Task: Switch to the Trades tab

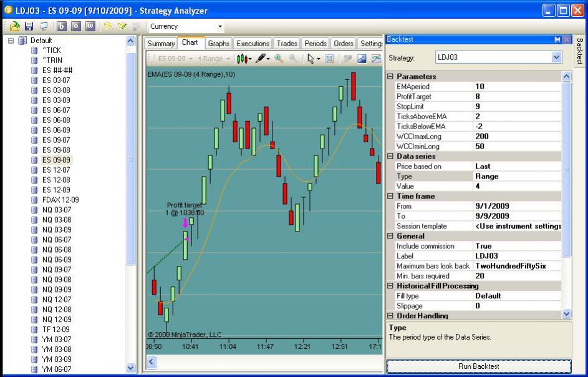Action: (x=287, y=44)
